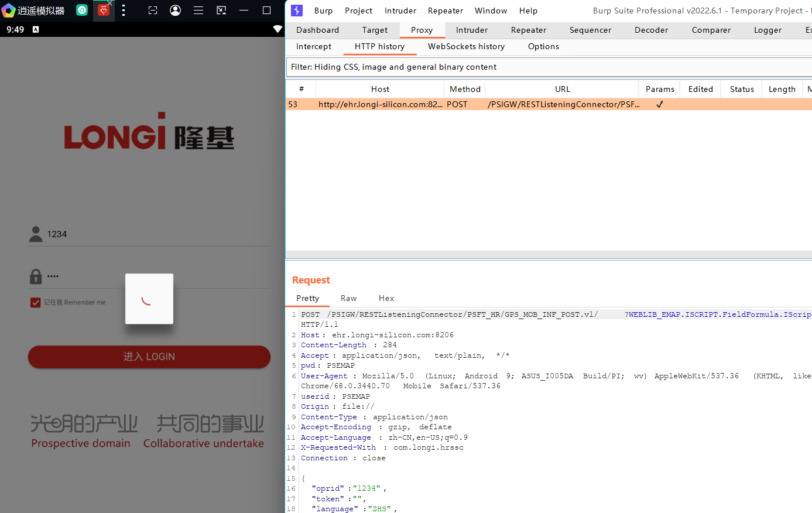Switch to the Sequencer tab
The width and height of the screenshot is (812, 513).
(x=590, y=30)
